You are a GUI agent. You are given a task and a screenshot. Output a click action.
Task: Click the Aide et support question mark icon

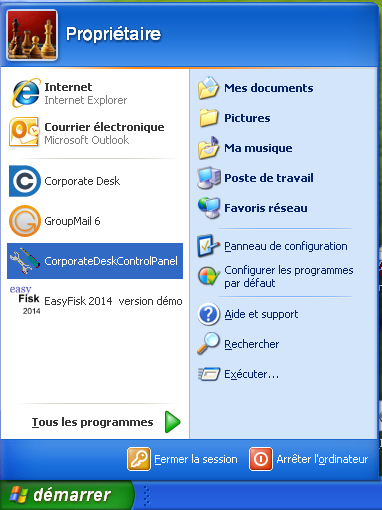(209, 314)
